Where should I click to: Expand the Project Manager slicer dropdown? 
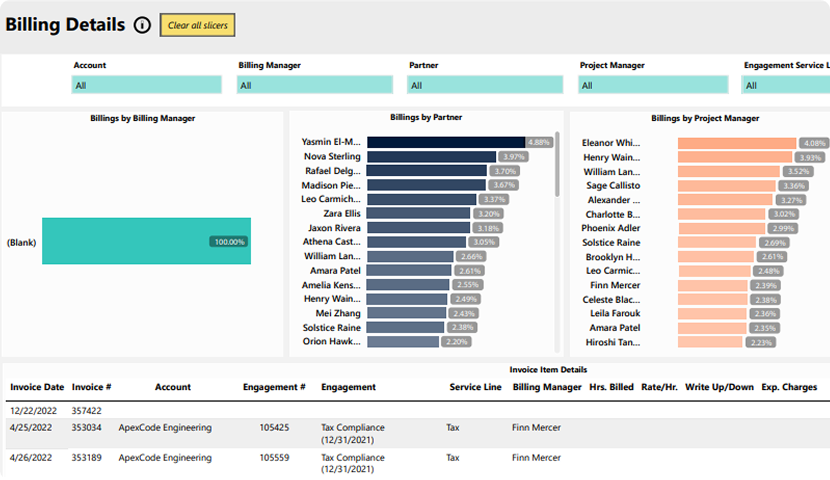pyautogui.click(x=653, y=86)
